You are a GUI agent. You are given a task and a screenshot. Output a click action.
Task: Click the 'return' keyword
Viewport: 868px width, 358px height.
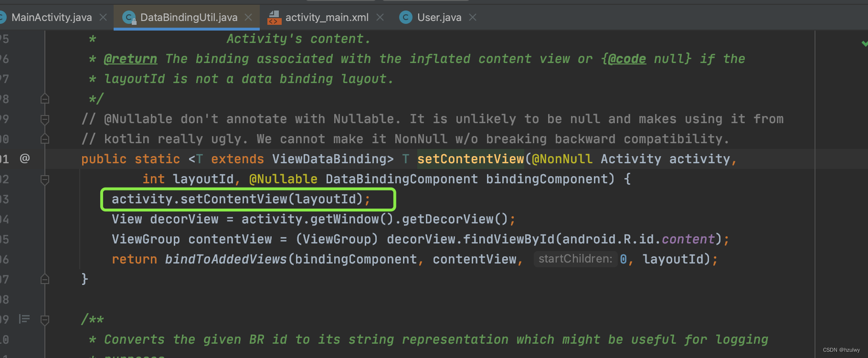coord(134,259)
